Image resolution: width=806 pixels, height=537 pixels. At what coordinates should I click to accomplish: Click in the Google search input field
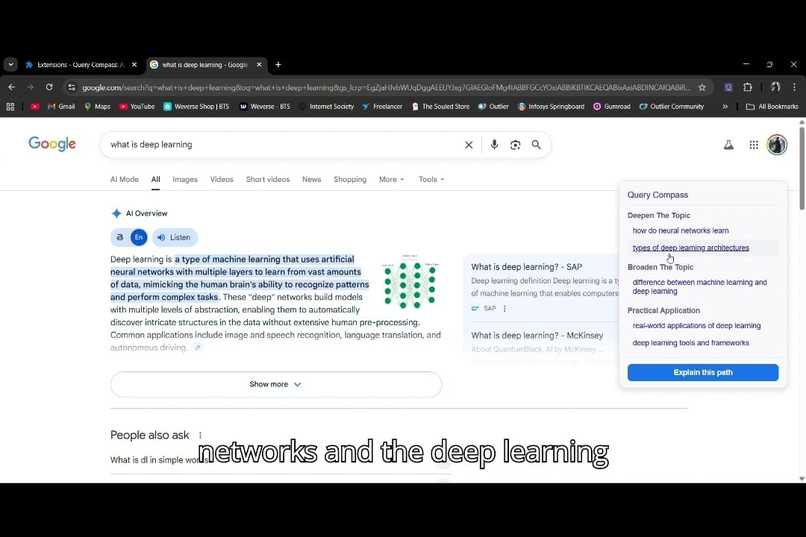[283, 145]
